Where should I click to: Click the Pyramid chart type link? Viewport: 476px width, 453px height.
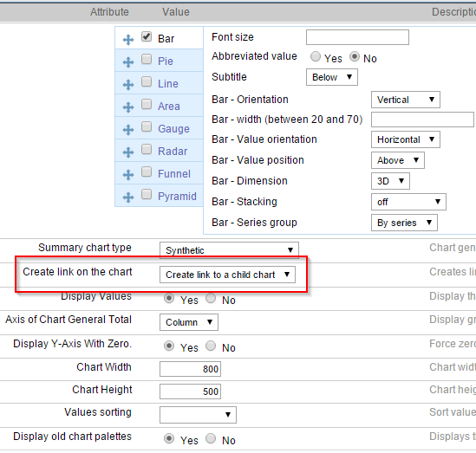coord(177,197)
